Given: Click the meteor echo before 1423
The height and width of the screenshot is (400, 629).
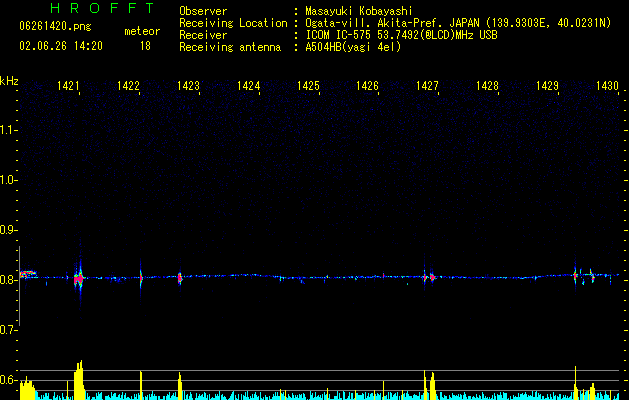Looking at the screenshot, I should (x=180, y=277).
